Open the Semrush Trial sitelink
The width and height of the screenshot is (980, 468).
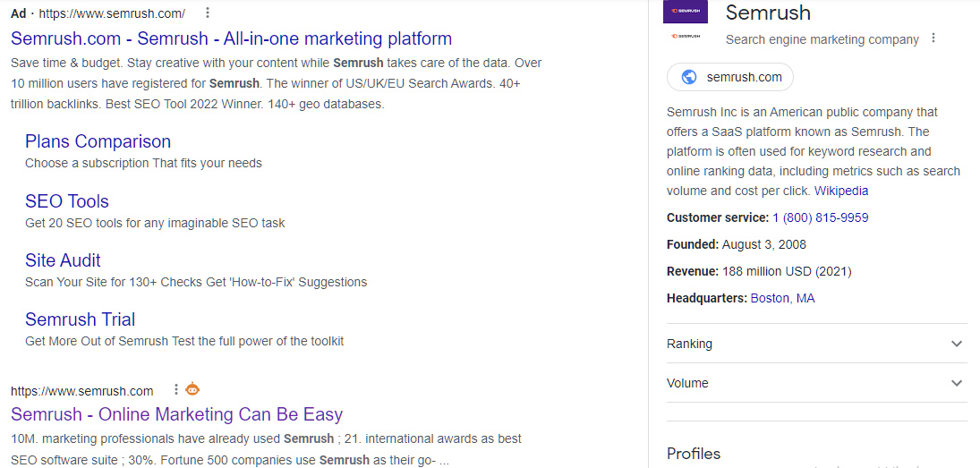[80, 319]
